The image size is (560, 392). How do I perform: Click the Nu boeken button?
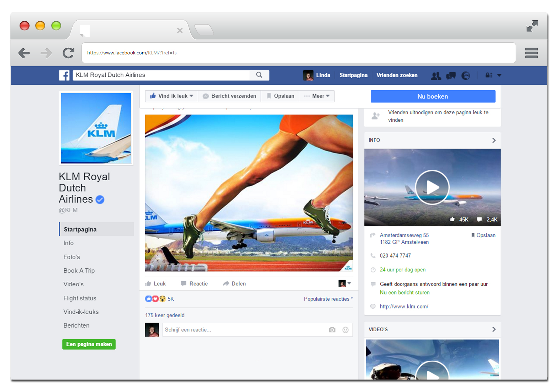click(x=433, y=96)
